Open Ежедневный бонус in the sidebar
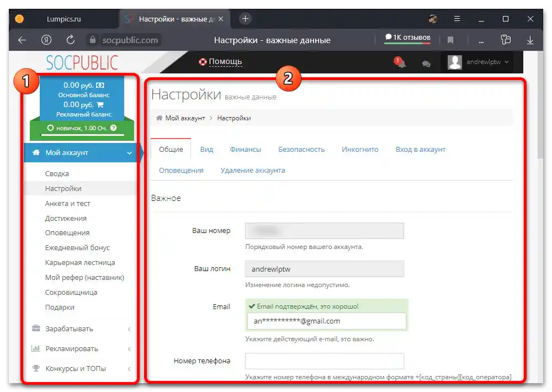This screenshot has width=552, height=392. click(77, 247)
